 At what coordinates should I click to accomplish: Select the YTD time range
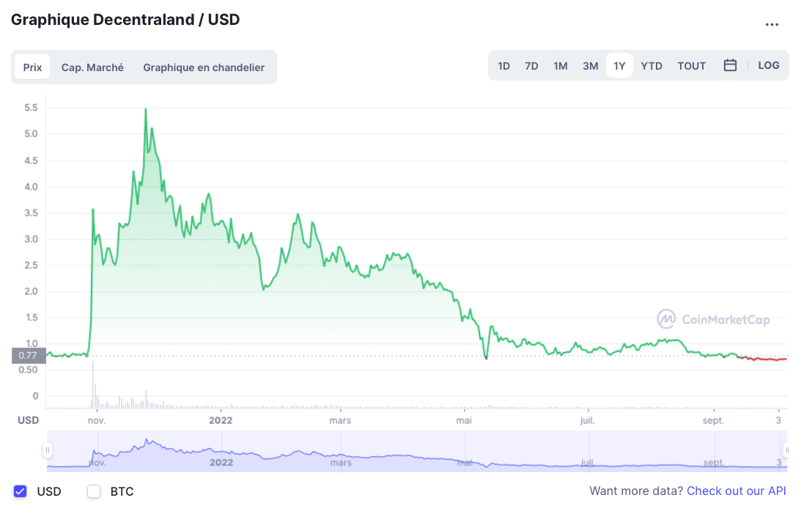click(x=652, y=66)
